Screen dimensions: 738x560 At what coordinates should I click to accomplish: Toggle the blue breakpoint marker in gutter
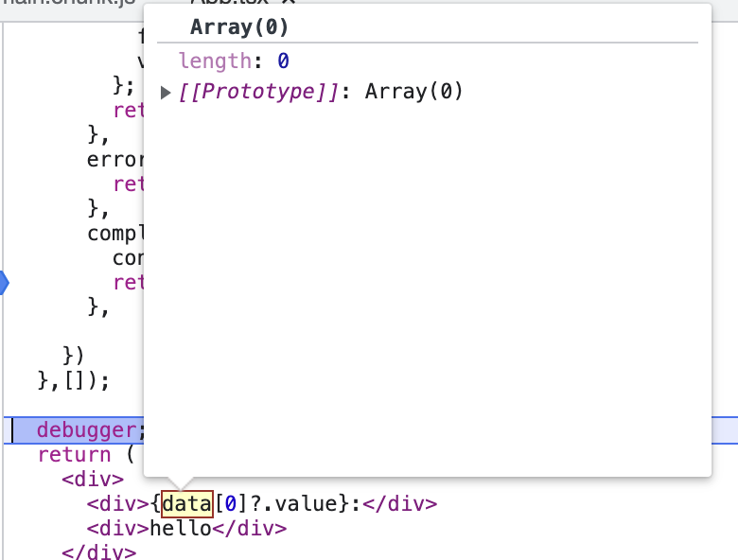[x=5, y=282]
